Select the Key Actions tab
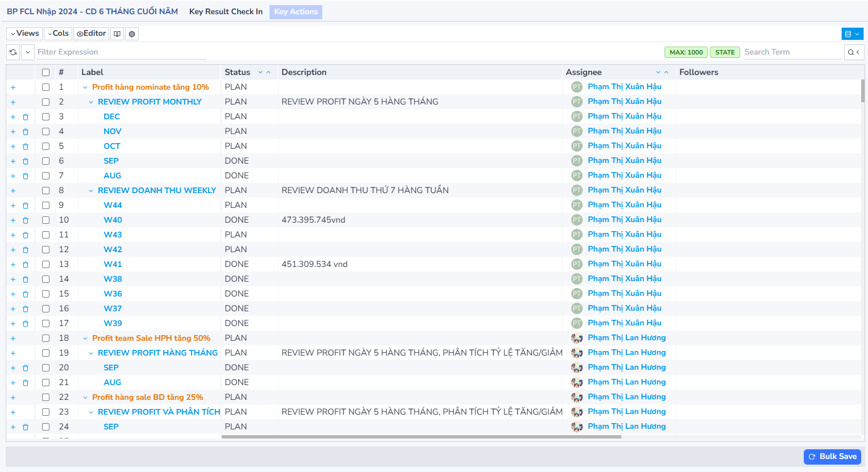Image resolution: width=868 pixels, height=472 pixels. (296, 12)
